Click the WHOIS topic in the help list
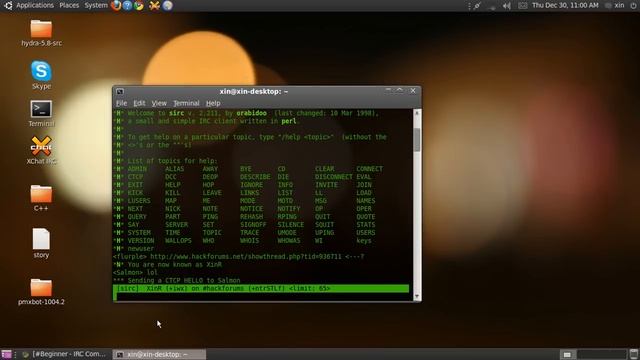The image size is (640, 360). [x=249, y=241]
